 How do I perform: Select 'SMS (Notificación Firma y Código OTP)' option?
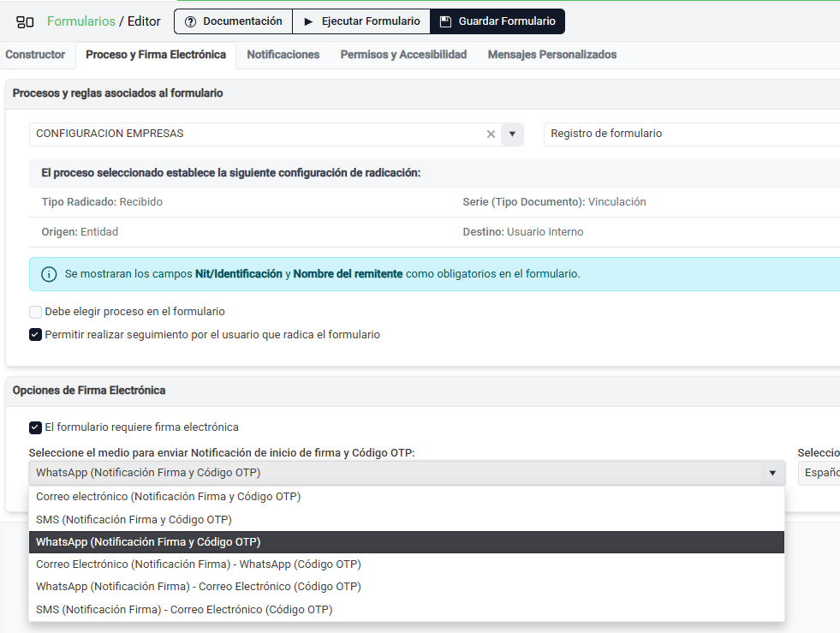134,519
